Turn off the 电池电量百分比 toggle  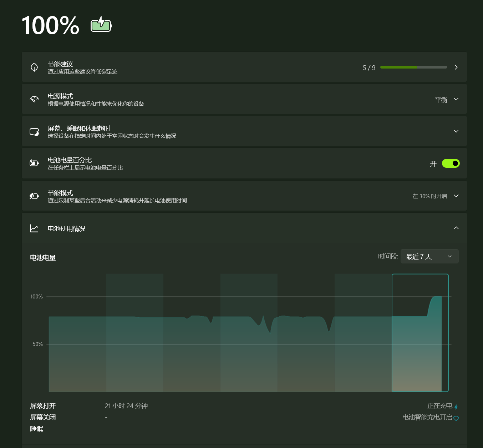click(451, 163)
